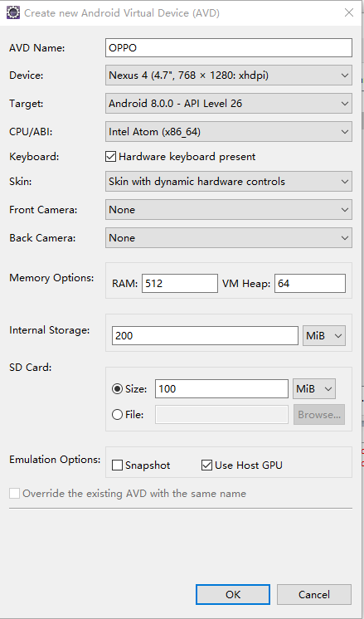Confirm AVD creation with OK button
The width and height of the screenshot is (364, 619).
click(233, 595)
